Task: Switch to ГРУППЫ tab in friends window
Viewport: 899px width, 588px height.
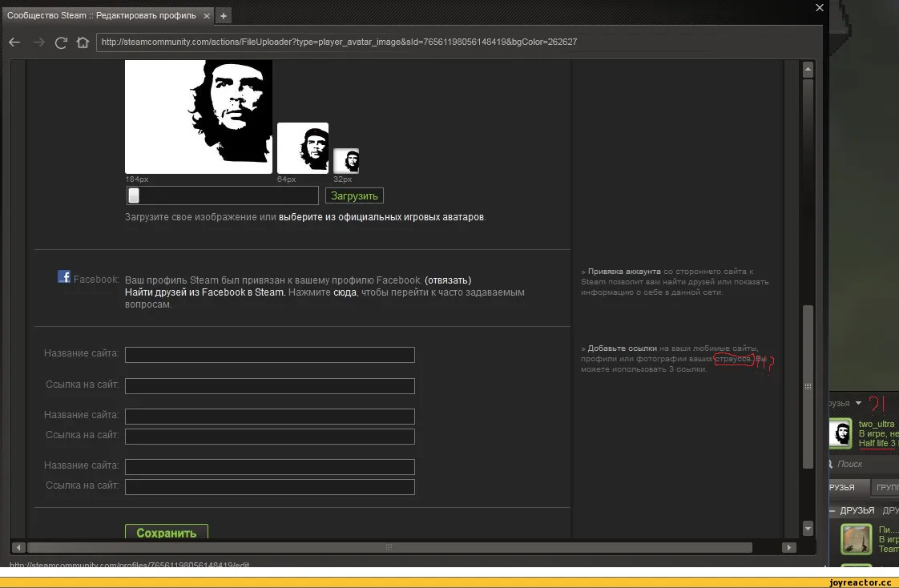Action: pos(885,487)
